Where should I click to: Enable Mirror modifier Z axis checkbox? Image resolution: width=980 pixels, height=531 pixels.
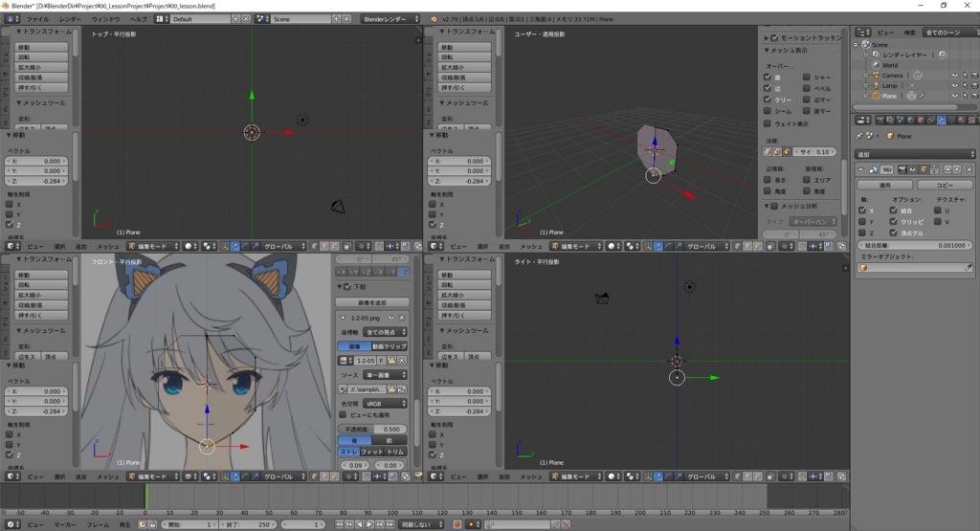pos(862,233)
